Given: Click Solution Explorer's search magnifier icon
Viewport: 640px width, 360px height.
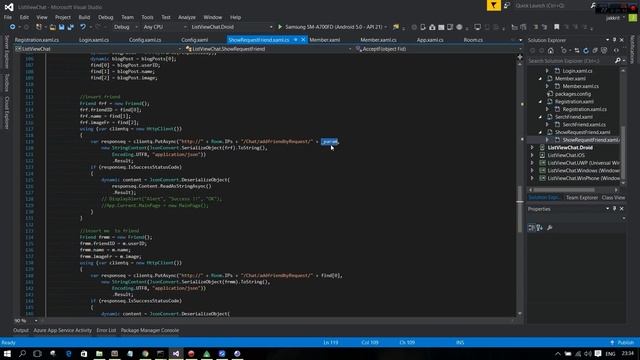Looking at the screenshot, I should pos(618,60).
